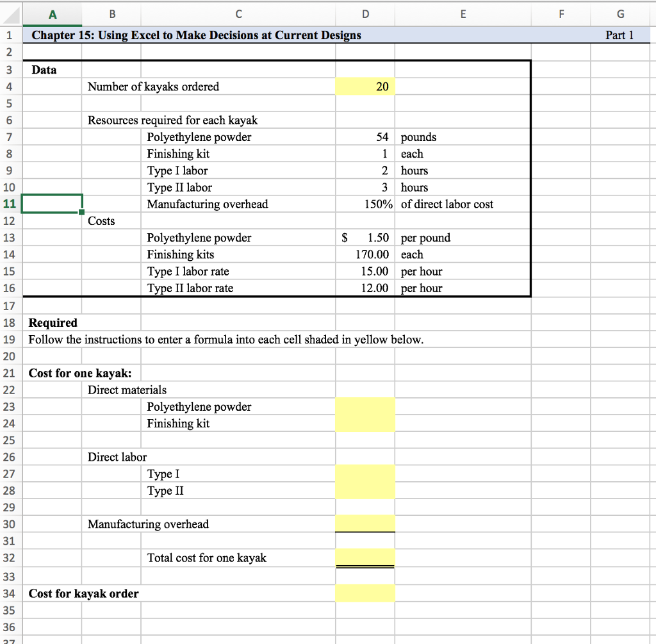Click the yellow Type I direct labor cell
This screenshot has height=644, width=656.
pyautogui.click(x=365, y=474)
